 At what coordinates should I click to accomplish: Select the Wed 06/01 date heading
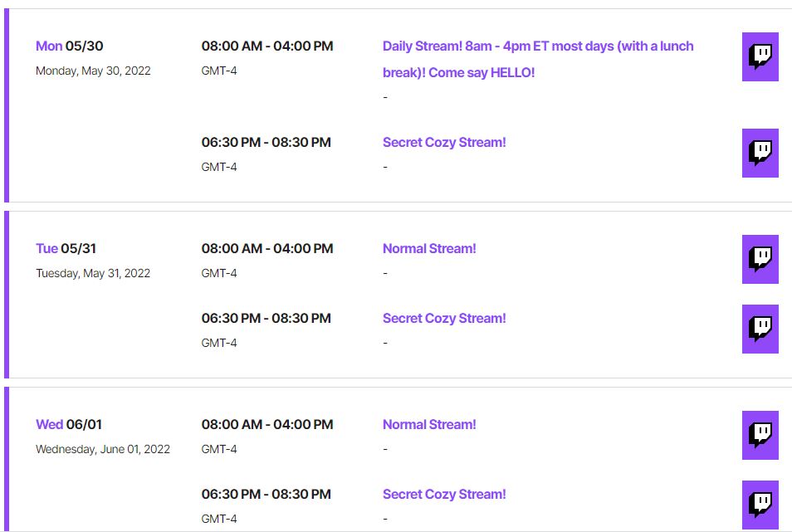click(69, 424)
